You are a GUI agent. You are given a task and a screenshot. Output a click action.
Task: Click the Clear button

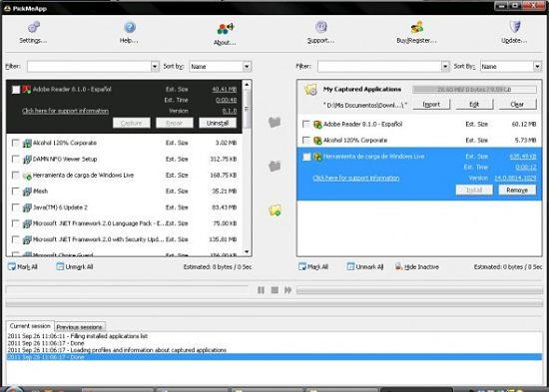pos(517,105)
